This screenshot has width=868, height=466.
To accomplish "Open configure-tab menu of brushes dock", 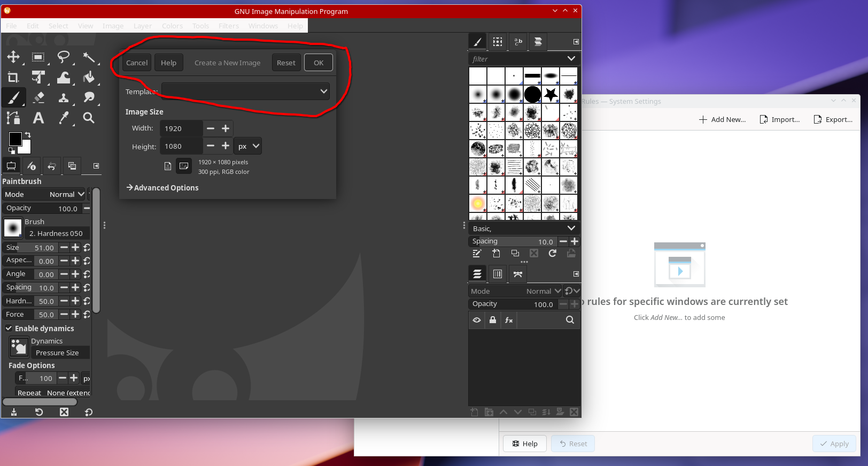I will 576,42.
